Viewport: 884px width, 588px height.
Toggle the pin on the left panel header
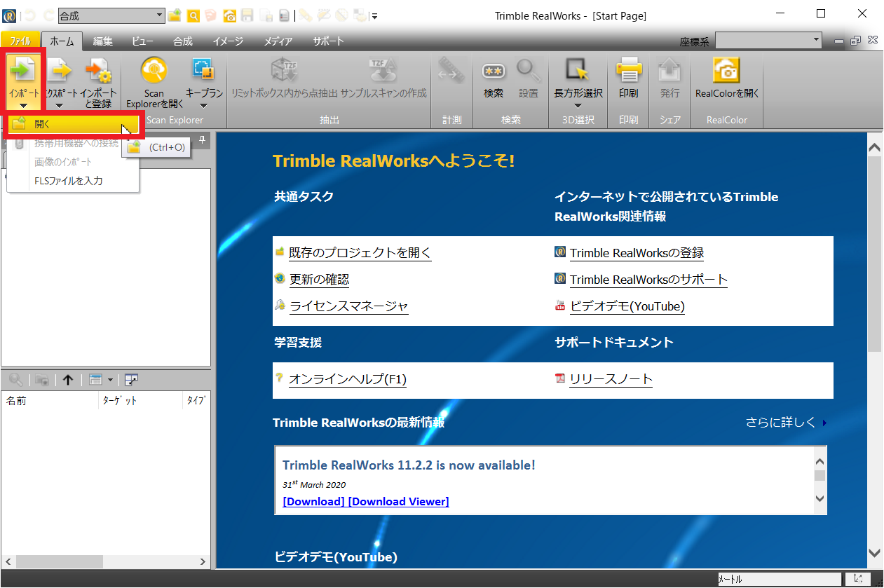coord(203,140)
